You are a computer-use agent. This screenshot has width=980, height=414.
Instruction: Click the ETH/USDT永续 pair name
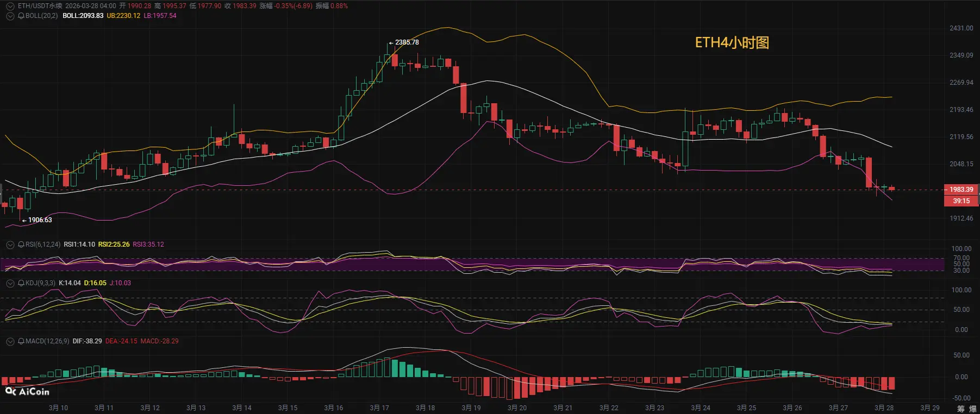[x=40, y=6]
